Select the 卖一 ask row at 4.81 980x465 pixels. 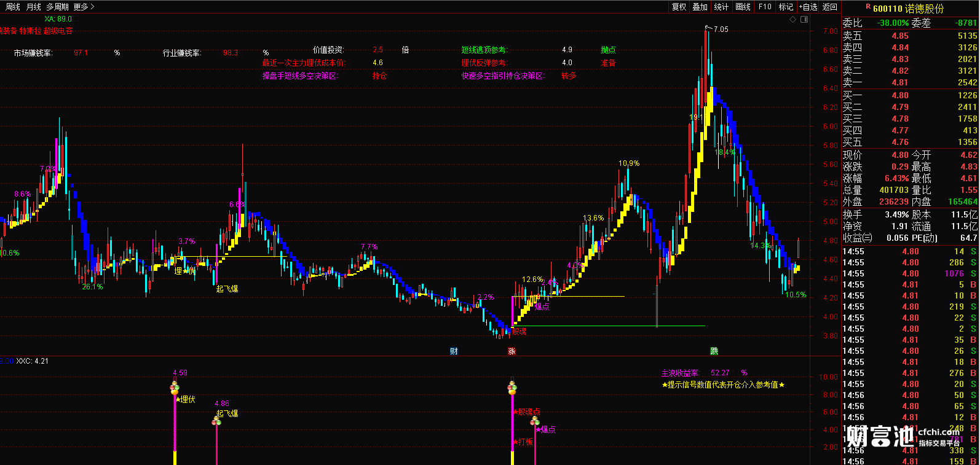click(910, 82)
